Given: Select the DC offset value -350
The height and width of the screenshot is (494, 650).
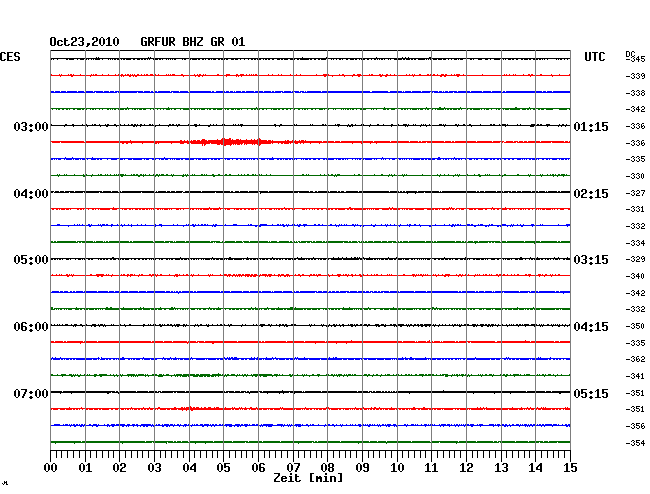Looking at the screenshot, I should click(635, 326).
